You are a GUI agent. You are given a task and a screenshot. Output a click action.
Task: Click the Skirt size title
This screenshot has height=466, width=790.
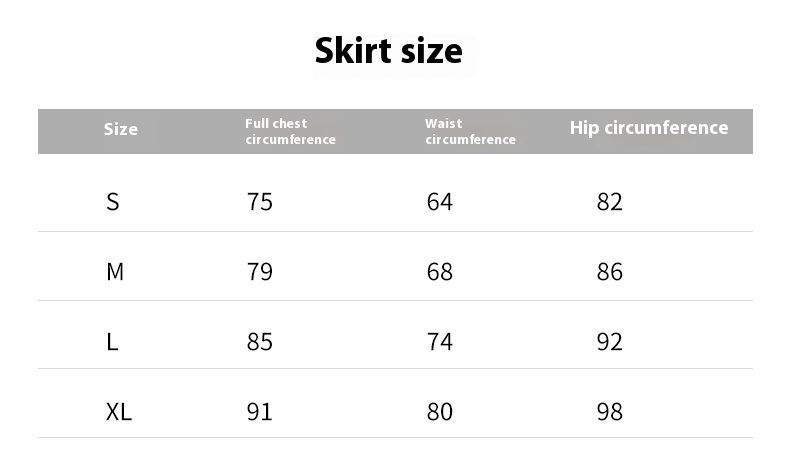point(388,51)
